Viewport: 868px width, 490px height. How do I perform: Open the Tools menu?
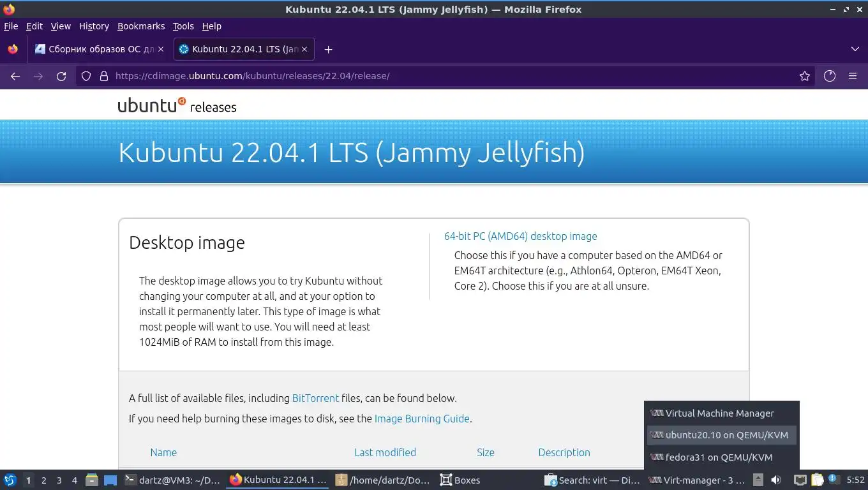coord(183,26)
